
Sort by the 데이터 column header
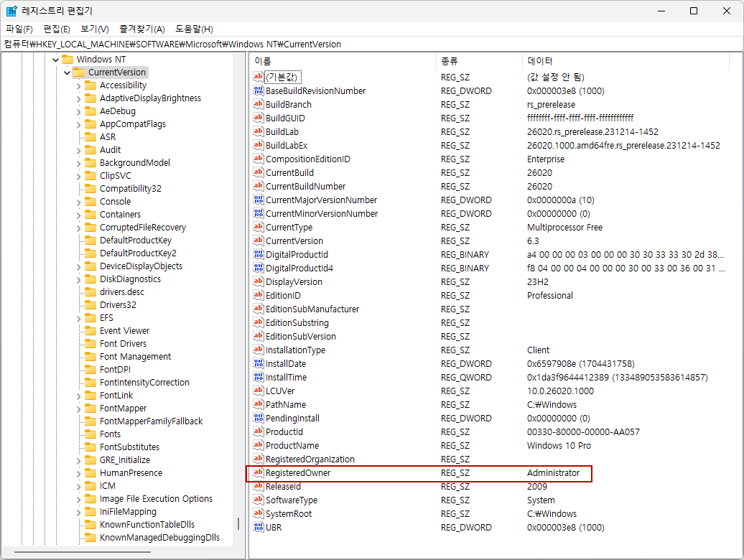[x=626, y=61]
